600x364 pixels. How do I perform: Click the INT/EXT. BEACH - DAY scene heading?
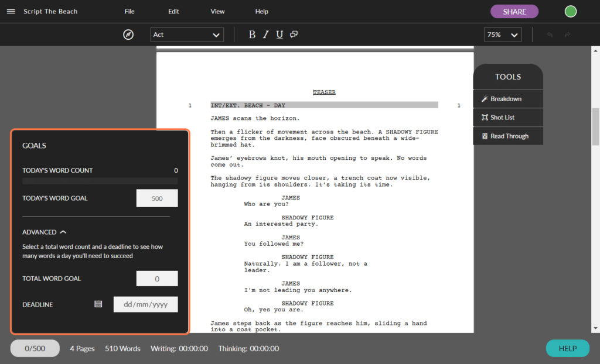click(x=324, y=105)
